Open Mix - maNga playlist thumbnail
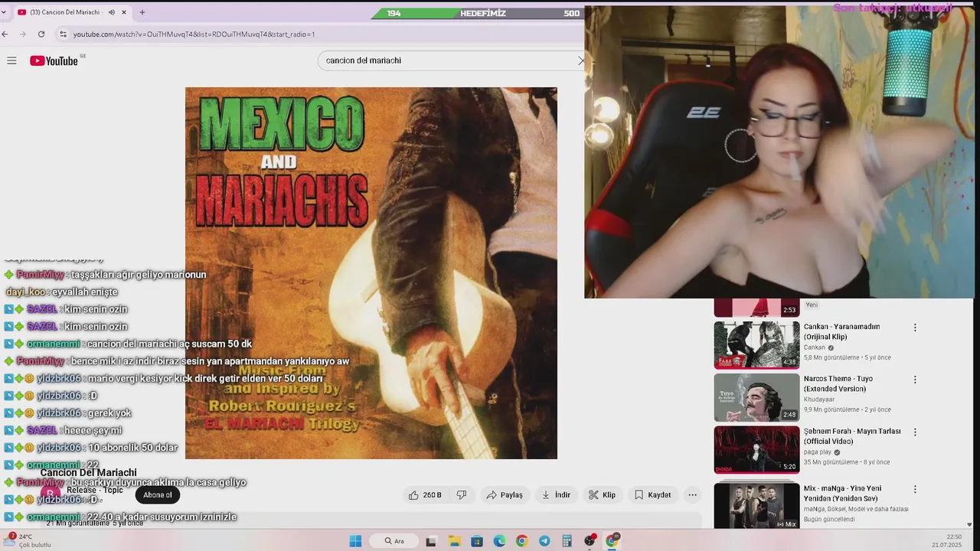 tap(756, 506)
